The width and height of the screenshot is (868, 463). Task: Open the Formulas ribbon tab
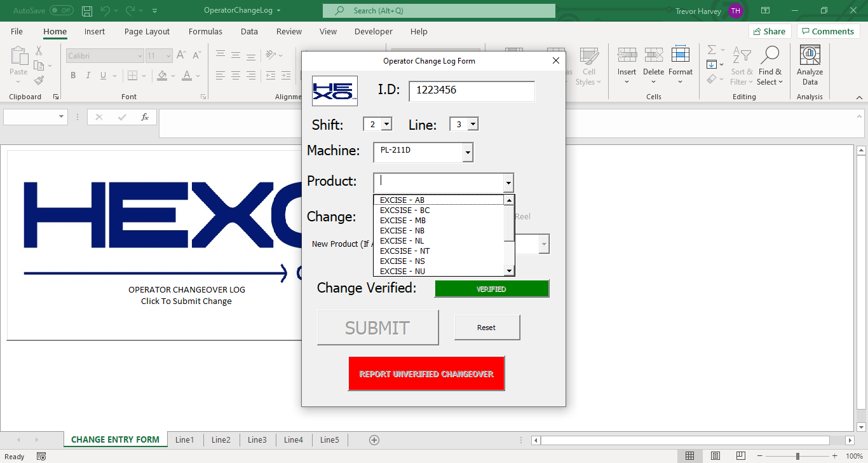pos(205,32)
